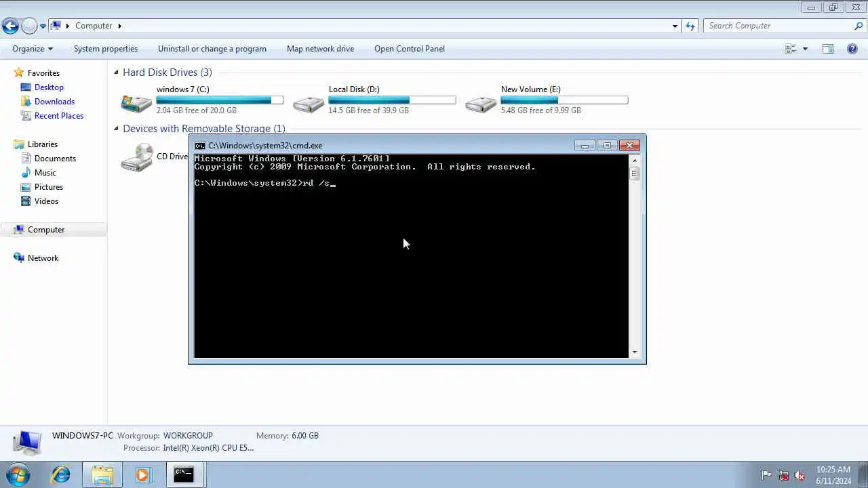This screenshot has height=488, width=868.
Task: Click the C: drive capacity bar
Action: coord(220,100)
